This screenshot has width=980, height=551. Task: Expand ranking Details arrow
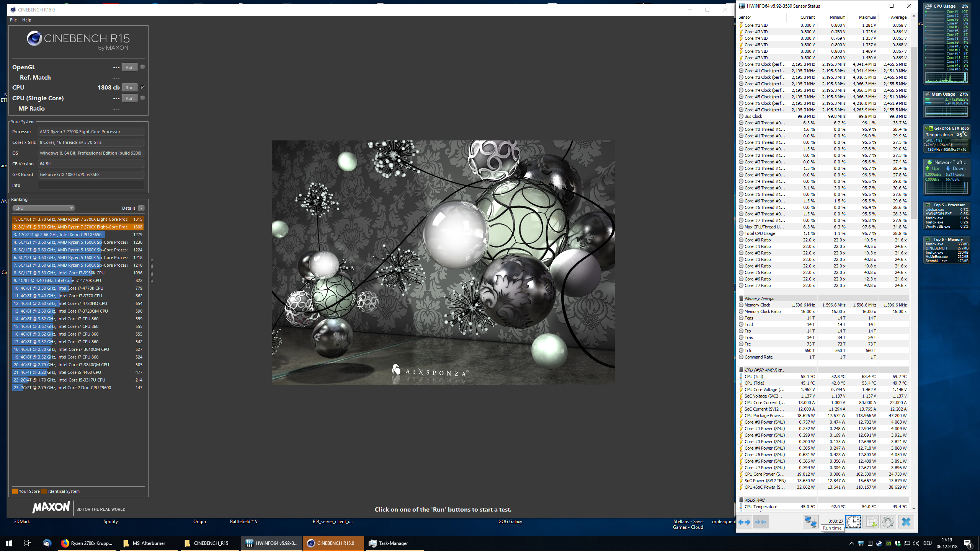click(141, 208)
